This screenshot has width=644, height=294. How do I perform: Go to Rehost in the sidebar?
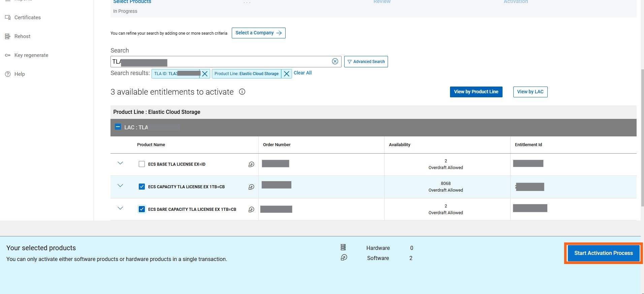point(22,36)
